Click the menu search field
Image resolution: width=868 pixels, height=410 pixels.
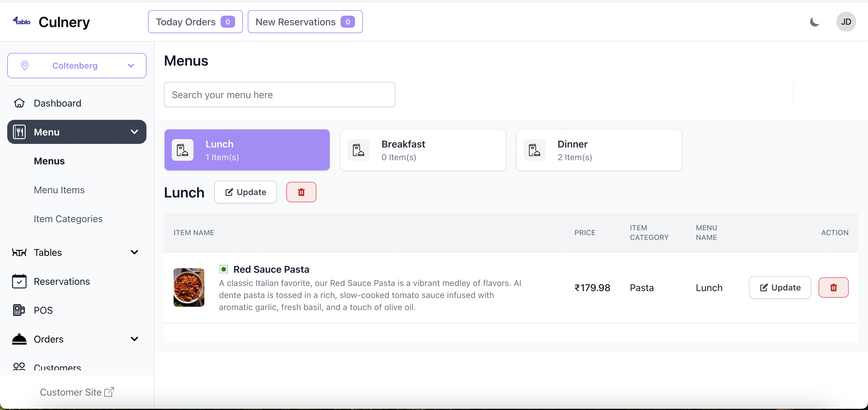coord(279,95)
